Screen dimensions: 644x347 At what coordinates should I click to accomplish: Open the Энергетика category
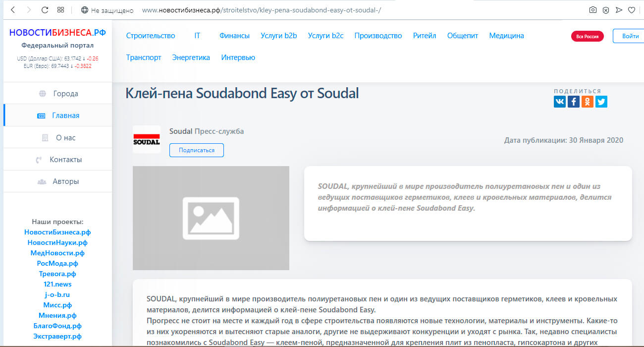tap(191, 58)
